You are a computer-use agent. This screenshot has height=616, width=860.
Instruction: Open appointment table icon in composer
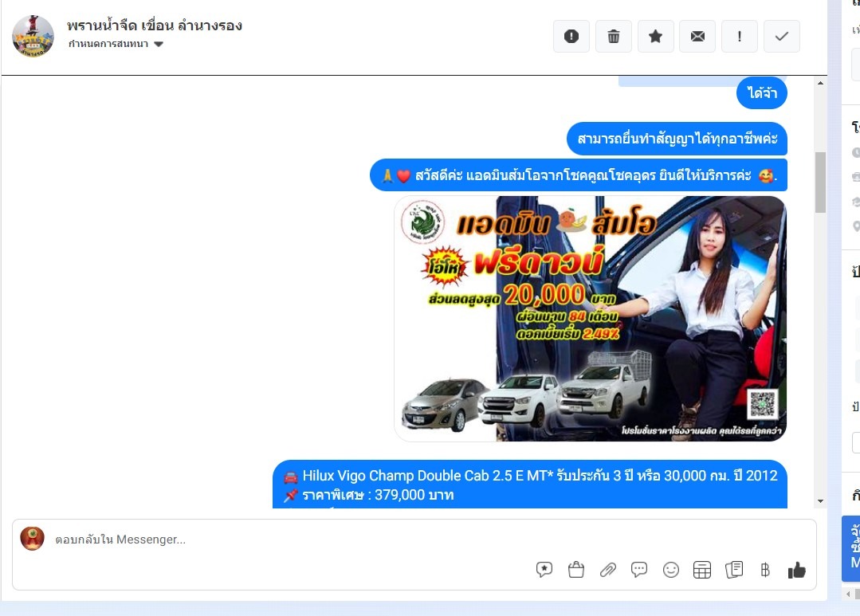point(702,570)
